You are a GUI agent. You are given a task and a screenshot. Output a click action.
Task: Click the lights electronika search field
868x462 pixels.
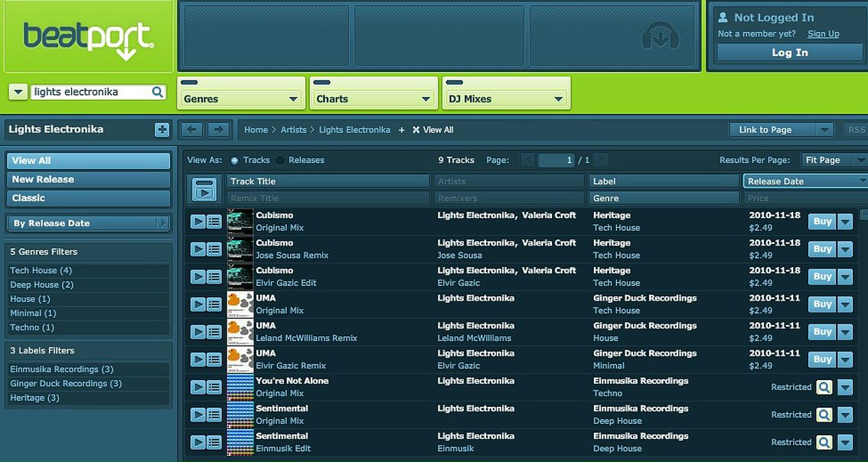point(90,92)
